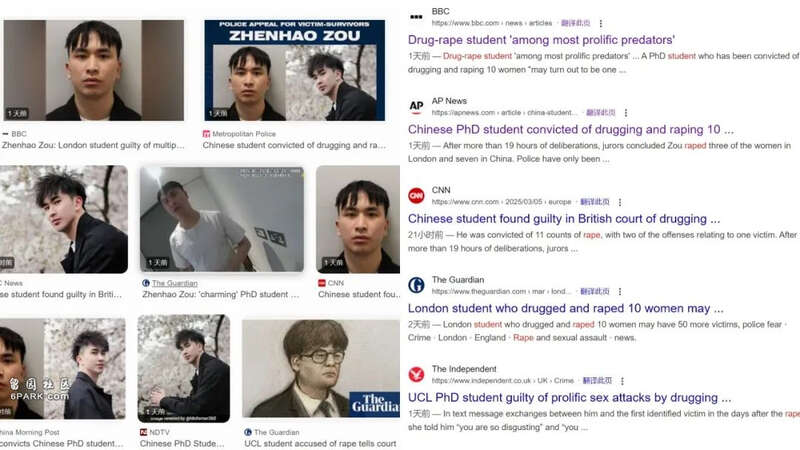The height and width of the screenshot is (450, 800).
Task: Click translate-this-page link next to BBC URL
Action: point(576,23)
